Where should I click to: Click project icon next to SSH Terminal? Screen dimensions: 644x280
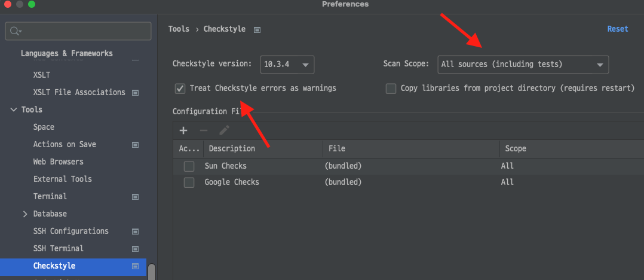pyautogui.click(x=135, y=249)
